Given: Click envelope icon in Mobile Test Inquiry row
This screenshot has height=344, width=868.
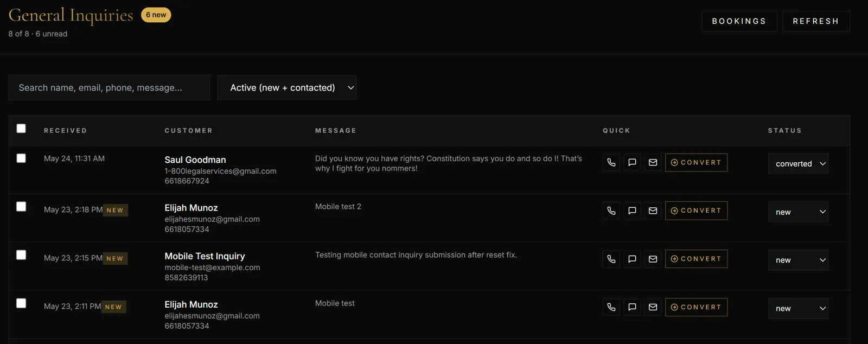Looking at the screenshot, I should 653,259.
